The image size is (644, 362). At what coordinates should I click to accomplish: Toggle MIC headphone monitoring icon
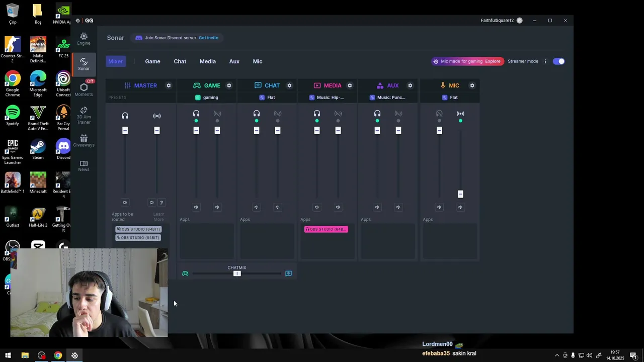(439, 114)
